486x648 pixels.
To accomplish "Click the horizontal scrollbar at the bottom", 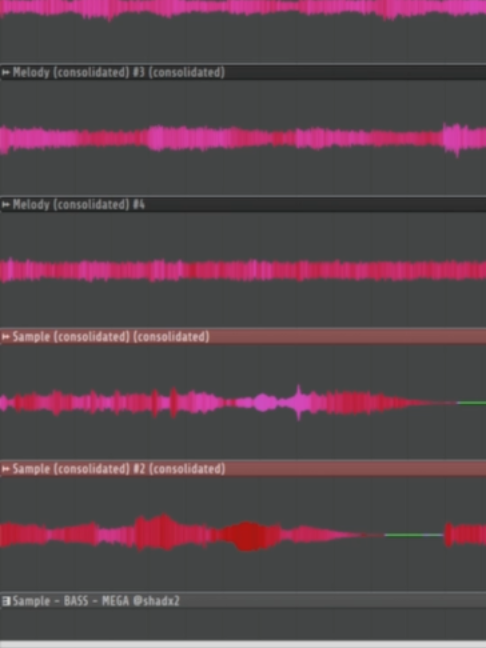I will 243,644.
